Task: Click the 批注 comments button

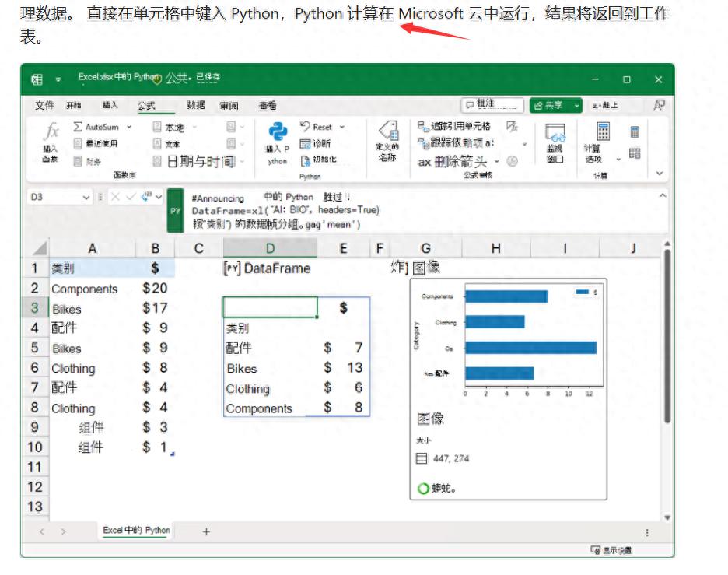Action: [x=492, y=105]
